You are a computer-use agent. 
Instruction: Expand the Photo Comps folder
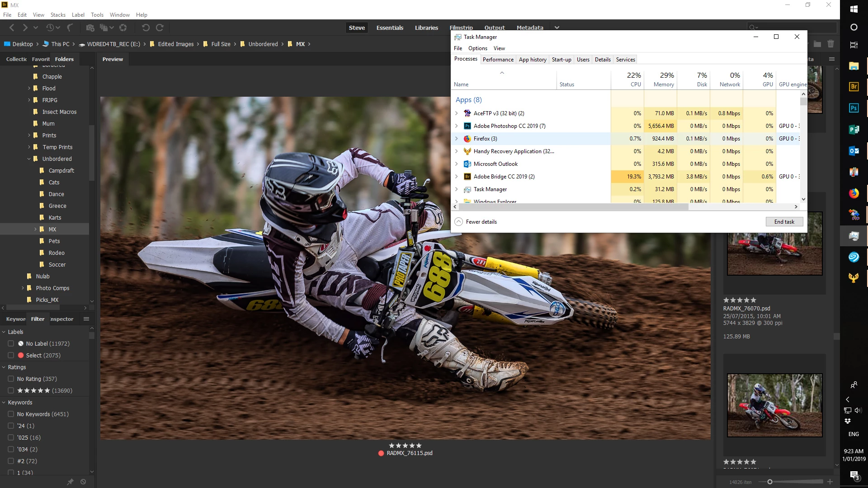click(23, 288)
